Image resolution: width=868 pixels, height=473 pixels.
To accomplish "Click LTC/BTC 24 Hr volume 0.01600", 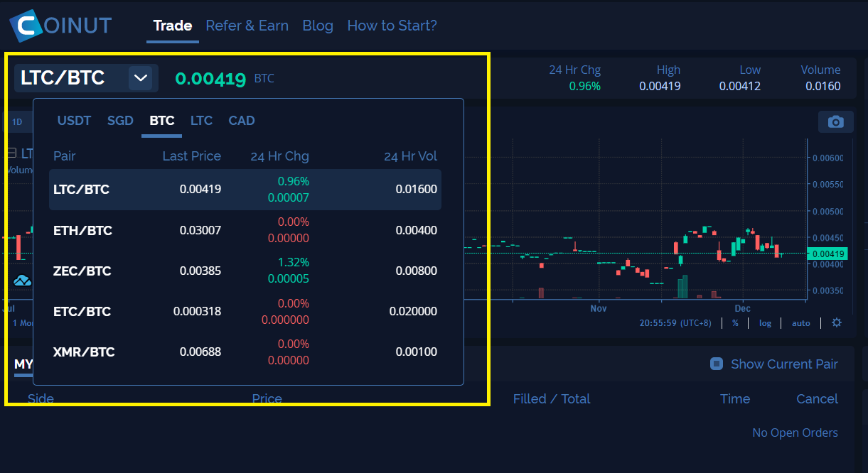I will pyautogui.click(x=417, y=190).
